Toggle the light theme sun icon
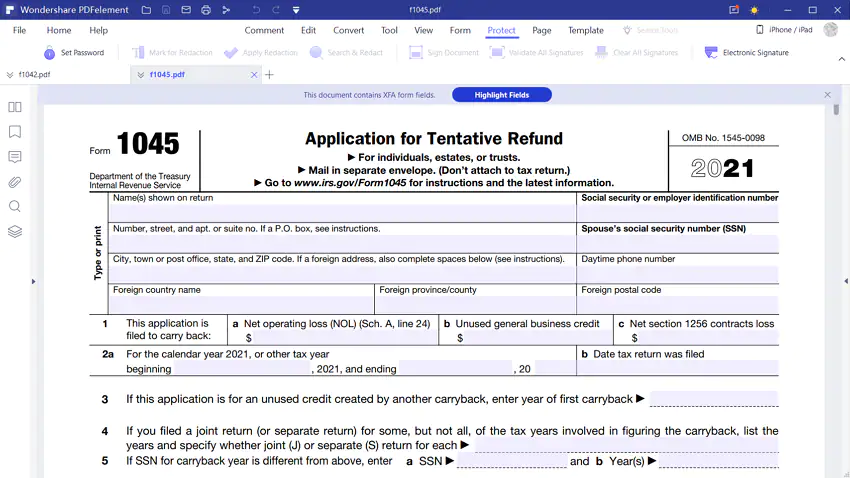The height and width of the screenshot is (478, 850). click(x=754, y=10)
